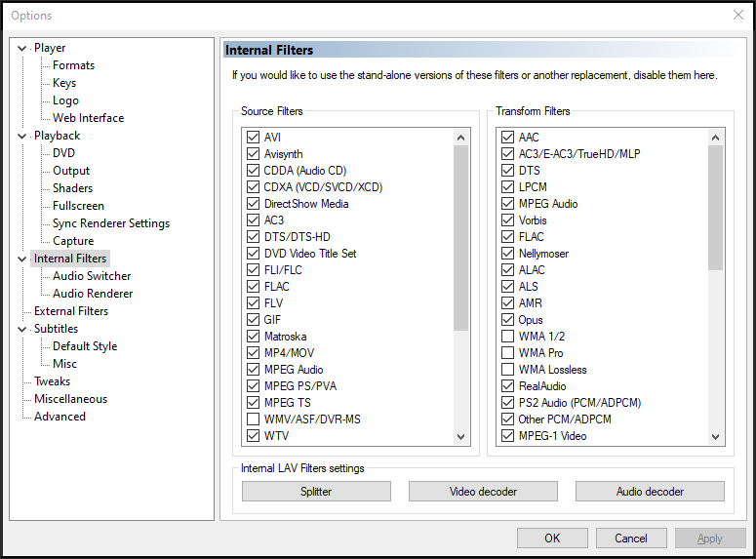Close the Options dialog window
This screenshot has width=756, height=559.
(737, 15)
